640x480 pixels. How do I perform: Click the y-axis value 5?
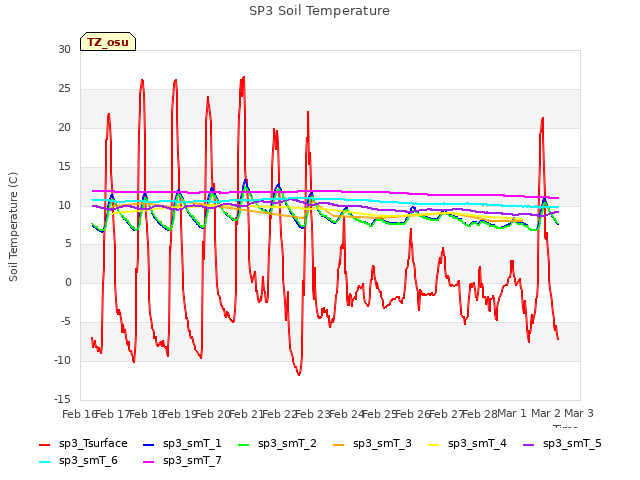68,244
